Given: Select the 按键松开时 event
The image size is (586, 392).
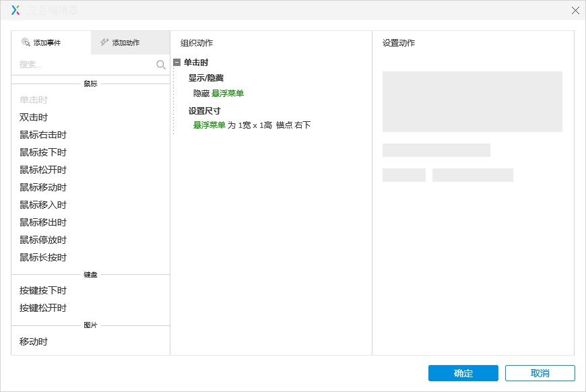Looking at the screenshot, I should point(43,308).
